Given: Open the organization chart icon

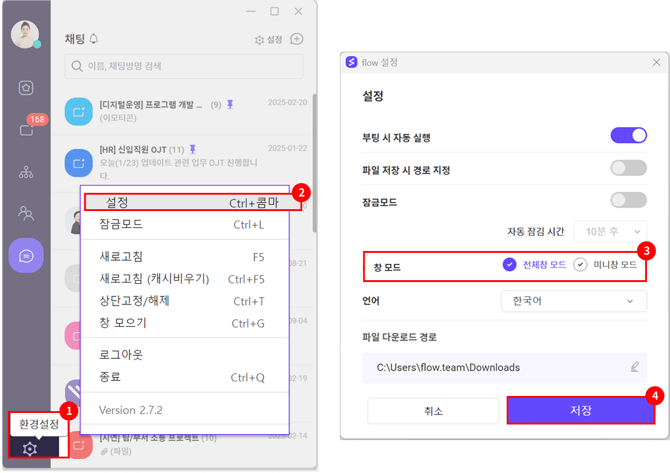Looking at the screenshot, I should coord(26,170).
